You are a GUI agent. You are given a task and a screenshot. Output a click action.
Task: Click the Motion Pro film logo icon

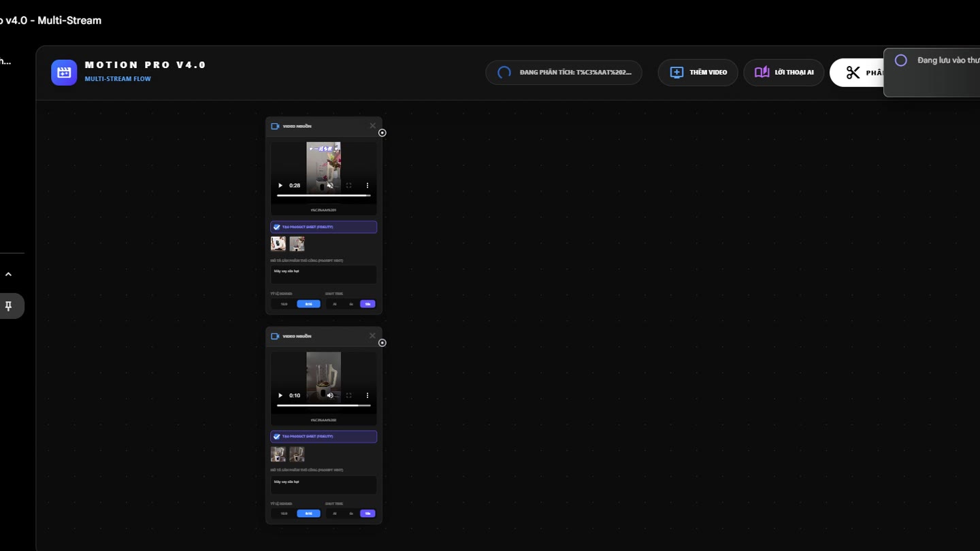[x=64, y=73]
